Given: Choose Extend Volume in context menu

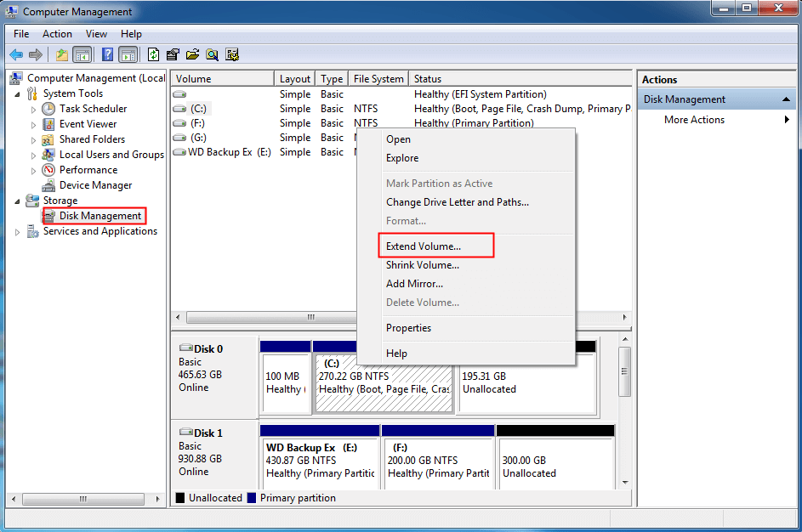Looking at the screenshot, I should click(x=465, y=246).
